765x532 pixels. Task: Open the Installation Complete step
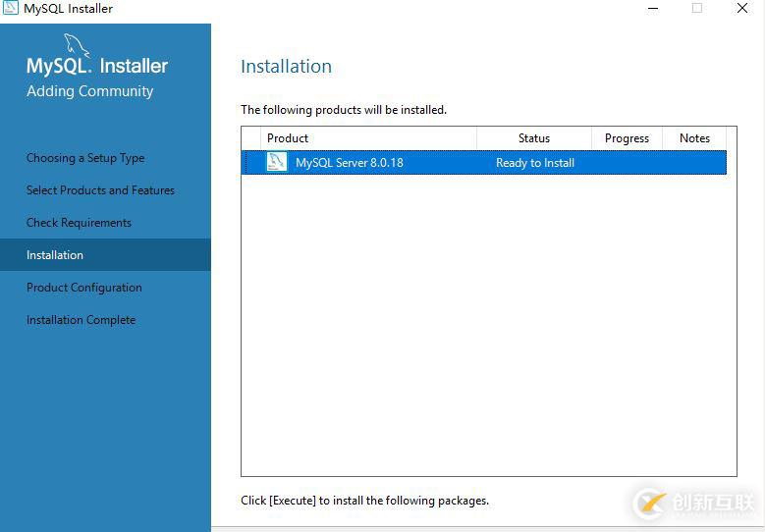[81, 320]
